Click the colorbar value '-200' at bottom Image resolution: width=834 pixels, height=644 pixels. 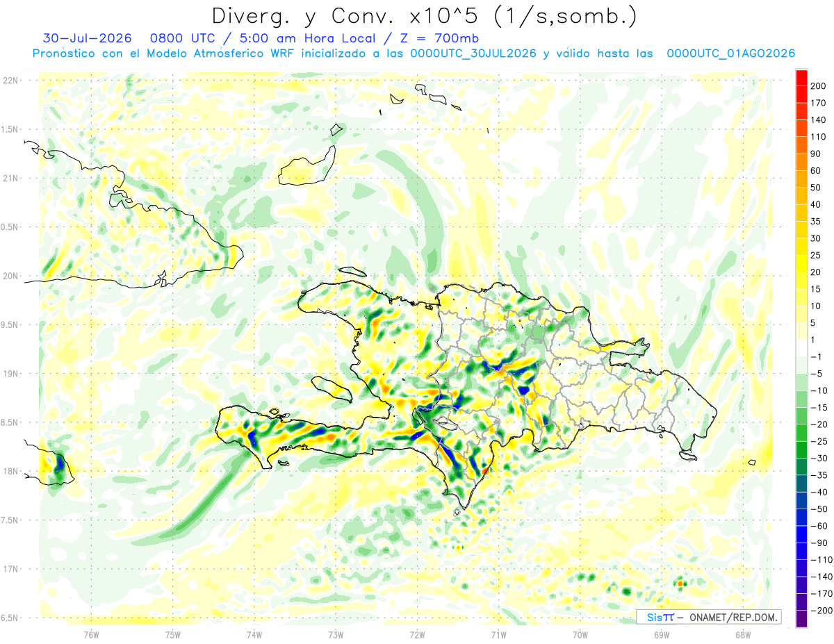click(821, 611)
